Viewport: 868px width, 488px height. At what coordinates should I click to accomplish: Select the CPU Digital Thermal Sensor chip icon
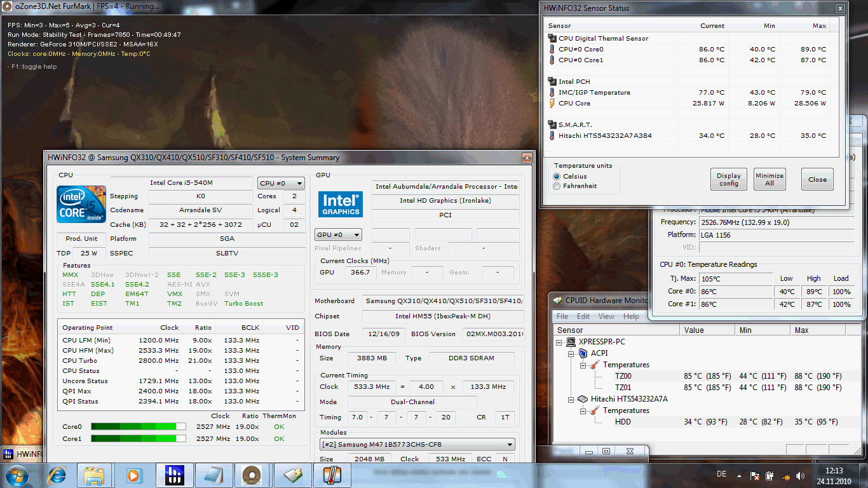click(x=552, y=38)
